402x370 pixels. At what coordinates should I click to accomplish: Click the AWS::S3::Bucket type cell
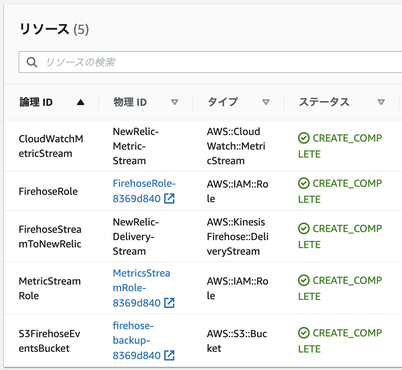tap(237, 341)
